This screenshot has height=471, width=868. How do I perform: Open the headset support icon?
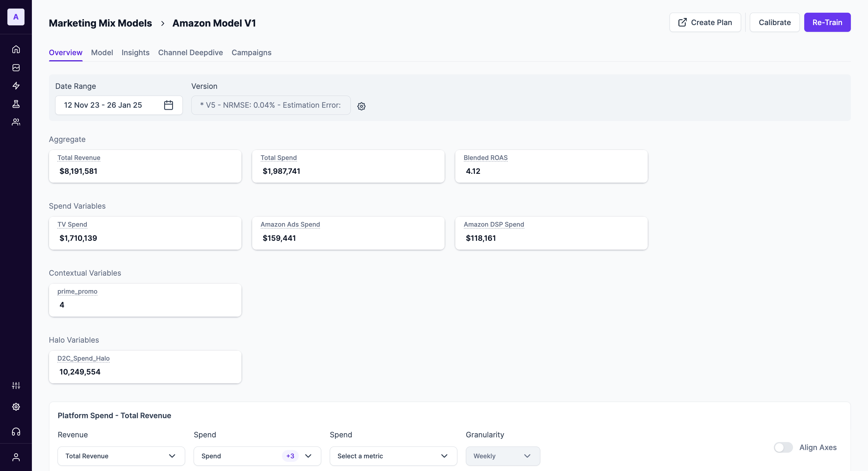tap(16, 431)
